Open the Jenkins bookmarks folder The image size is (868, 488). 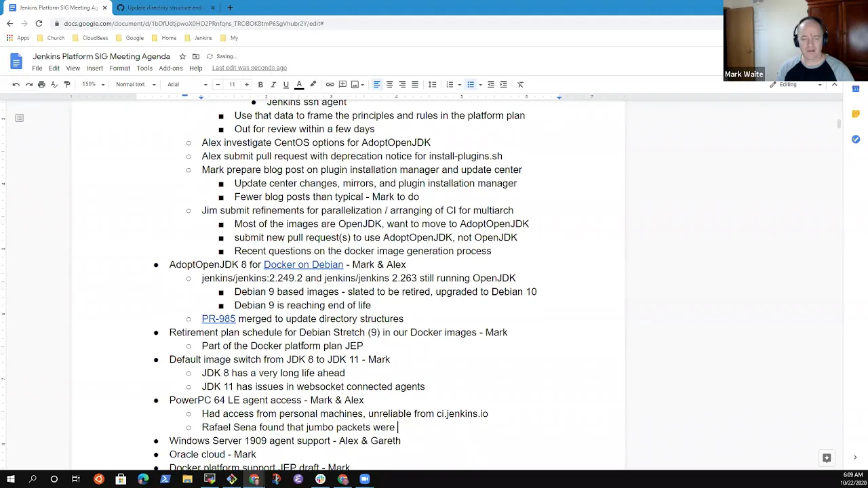[198, 38]
